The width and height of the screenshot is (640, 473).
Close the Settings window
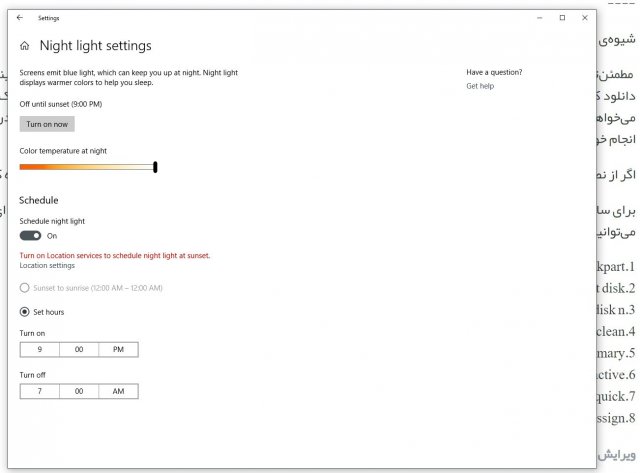pyautogui.click(x=585, y=18)
